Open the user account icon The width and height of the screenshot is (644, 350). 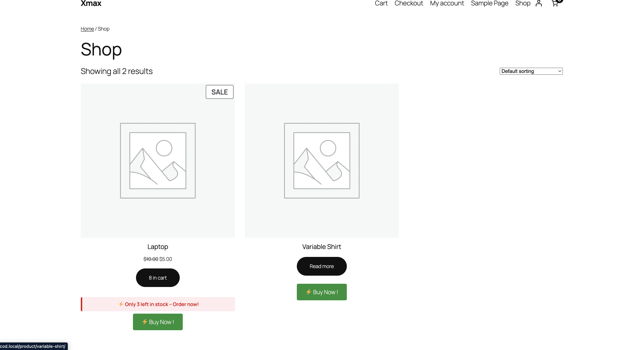(x=539, y=3)
